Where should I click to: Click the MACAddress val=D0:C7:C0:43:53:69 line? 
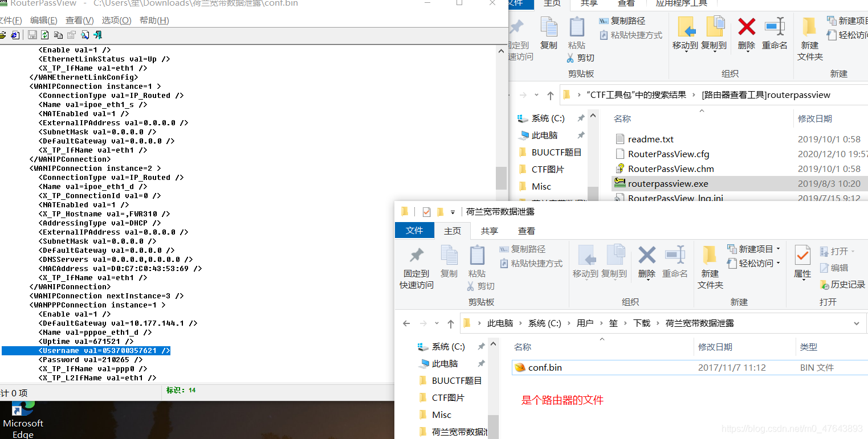pos(120,269)
